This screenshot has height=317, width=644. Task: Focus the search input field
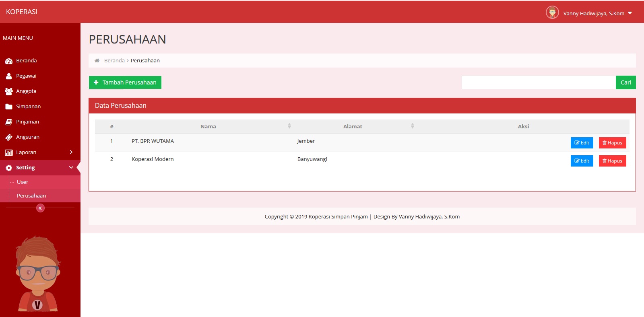pos(539,82)
